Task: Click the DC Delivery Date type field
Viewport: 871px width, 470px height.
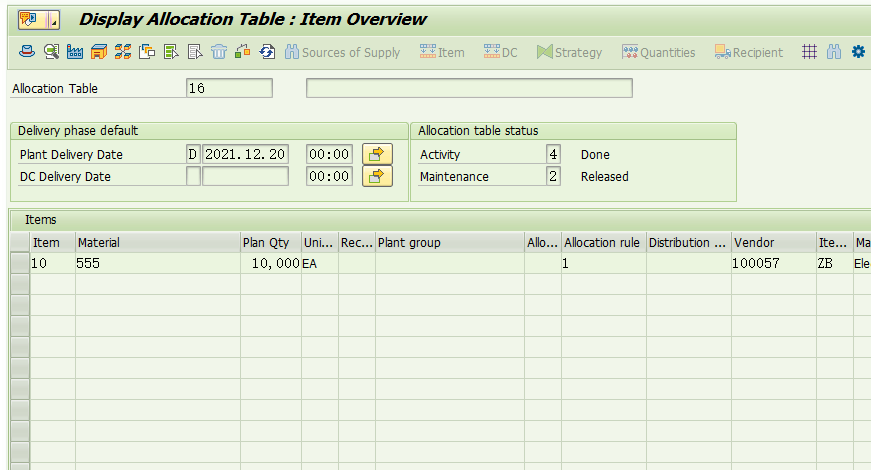Action: click(x=193, y=176)
